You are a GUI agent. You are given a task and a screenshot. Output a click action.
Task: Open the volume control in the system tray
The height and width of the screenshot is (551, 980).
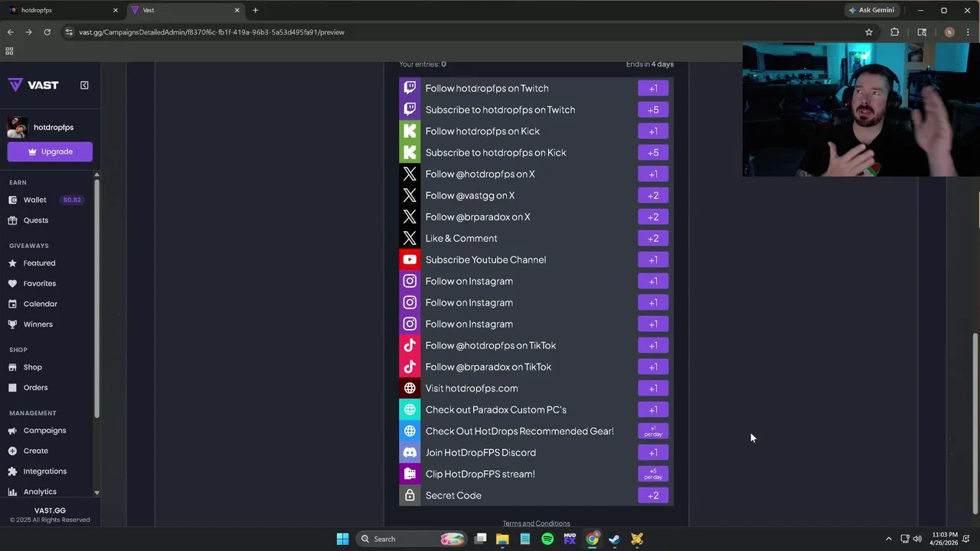tap(917, 539)
